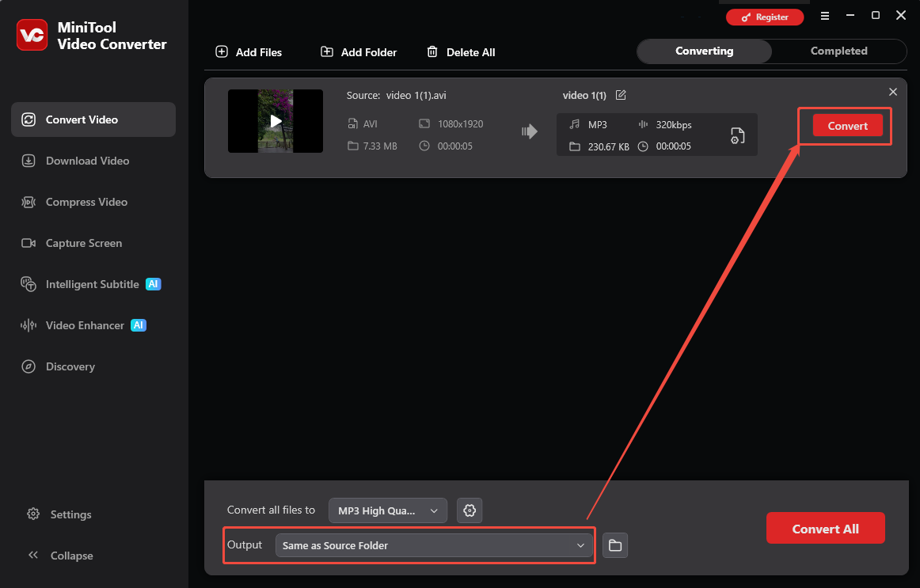Click the Output label
The image size is (920, 588).
point(245,544)
